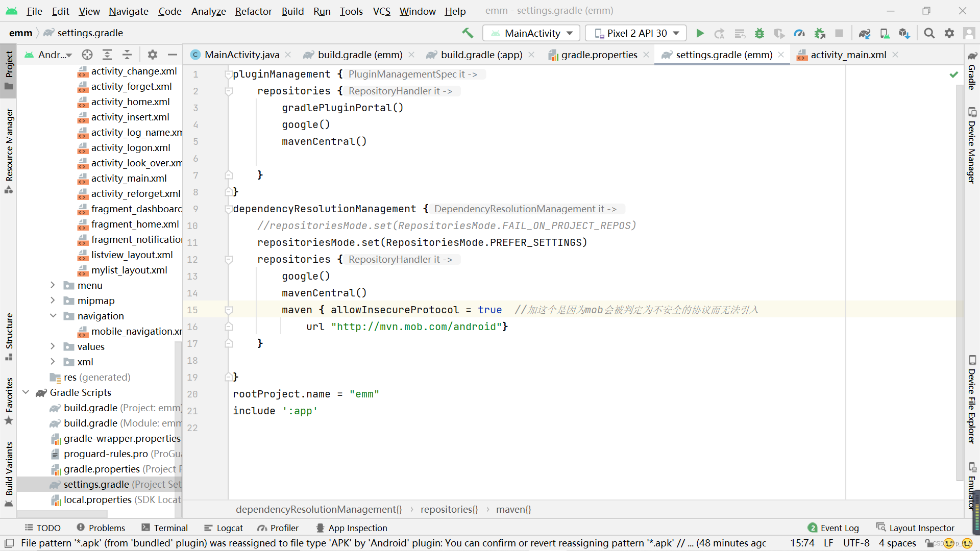This screenshot has height=551, width=980.
Task: Click Collapse All in Project panel
Action: 127,55
